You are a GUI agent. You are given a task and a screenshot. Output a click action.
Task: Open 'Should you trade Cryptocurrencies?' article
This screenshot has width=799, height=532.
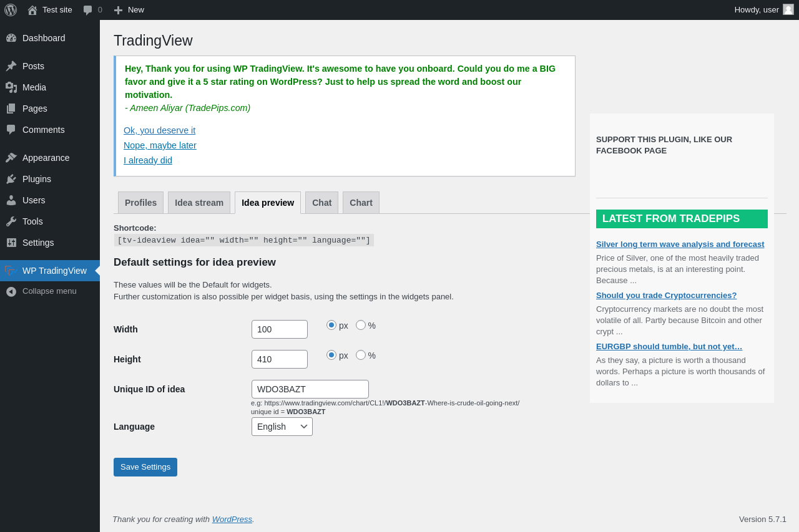coord(666,296)
